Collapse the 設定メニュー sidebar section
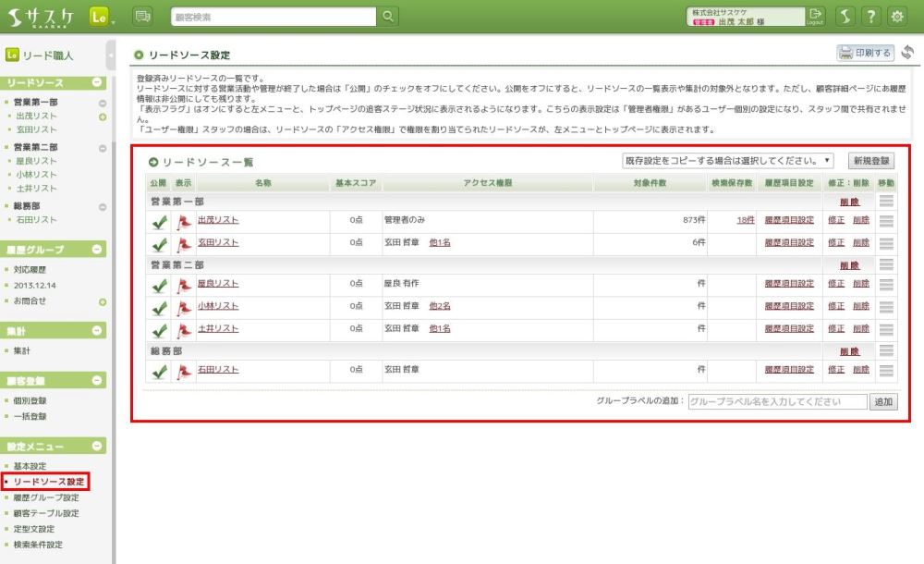924x564 pixels. pos(97,448)
